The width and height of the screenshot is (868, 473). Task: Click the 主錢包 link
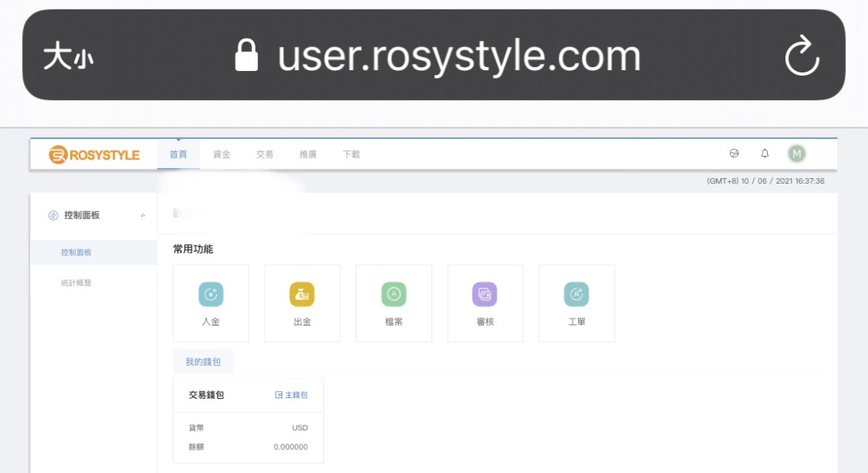coord(292,395)
